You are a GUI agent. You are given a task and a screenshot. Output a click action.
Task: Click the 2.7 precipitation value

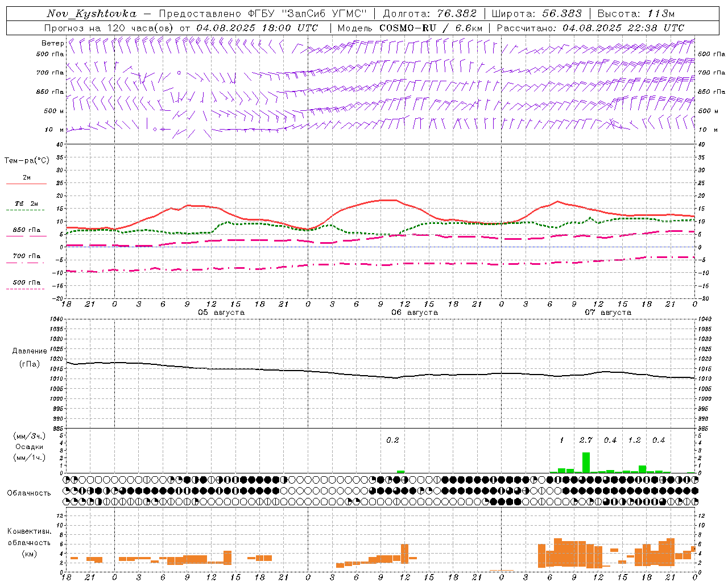[x=586, y=440]
